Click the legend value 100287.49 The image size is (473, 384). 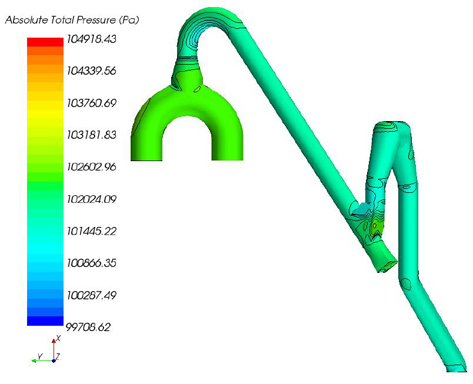[92, 295]
